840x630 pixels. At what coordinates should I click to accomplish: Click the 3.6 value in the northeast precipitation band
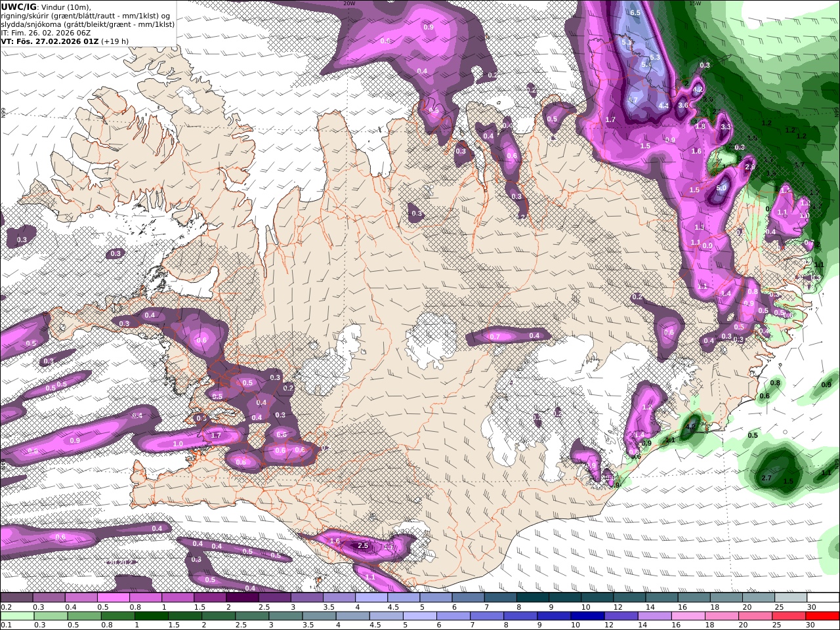683,105
